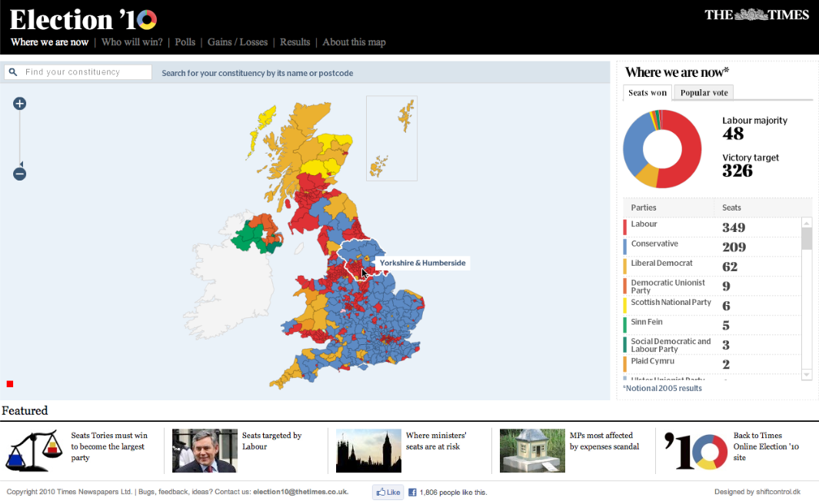Click the parties list scrollbar thumb
Image resolution: width=819 pixels, height=504 pixels.
tap(807, 240)
